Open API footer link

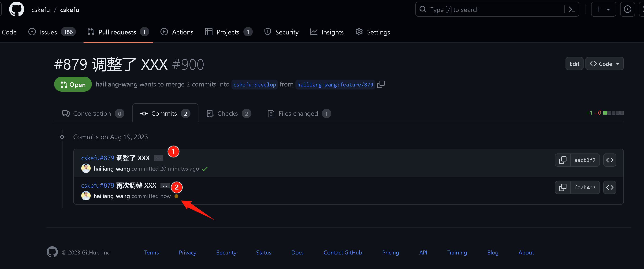423,253
